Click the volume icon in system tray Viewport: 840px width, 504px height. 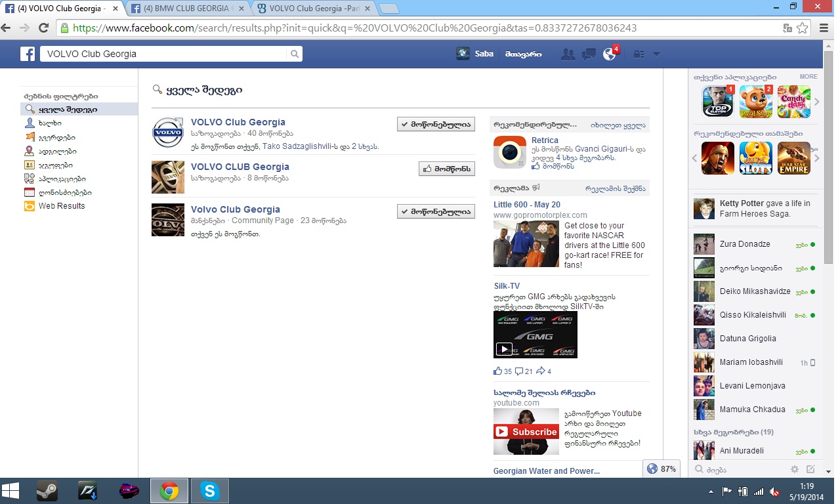click(x=774, y=491)
